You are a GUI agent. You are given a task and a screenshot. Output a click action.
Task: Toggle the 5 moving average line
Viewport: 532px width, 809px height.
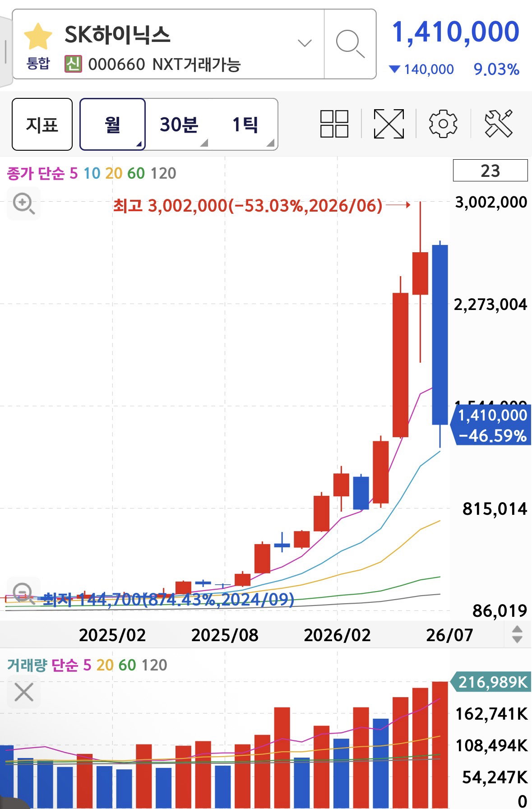tap(74, 173)
